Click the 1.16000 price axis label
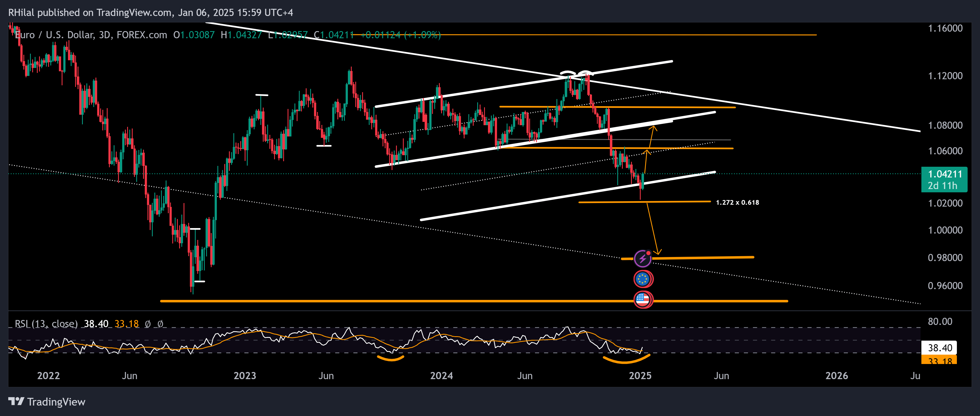 point(945,28)
